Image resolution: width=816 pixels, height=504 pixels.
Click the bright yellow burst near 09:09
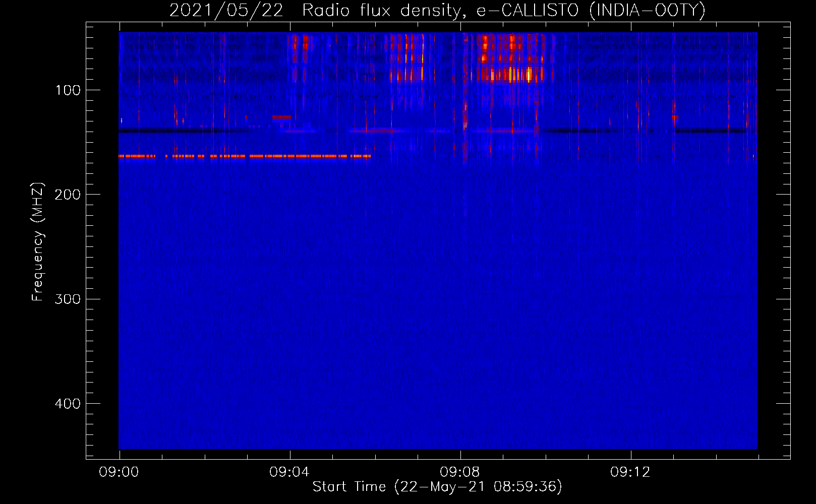click(528, 75)
